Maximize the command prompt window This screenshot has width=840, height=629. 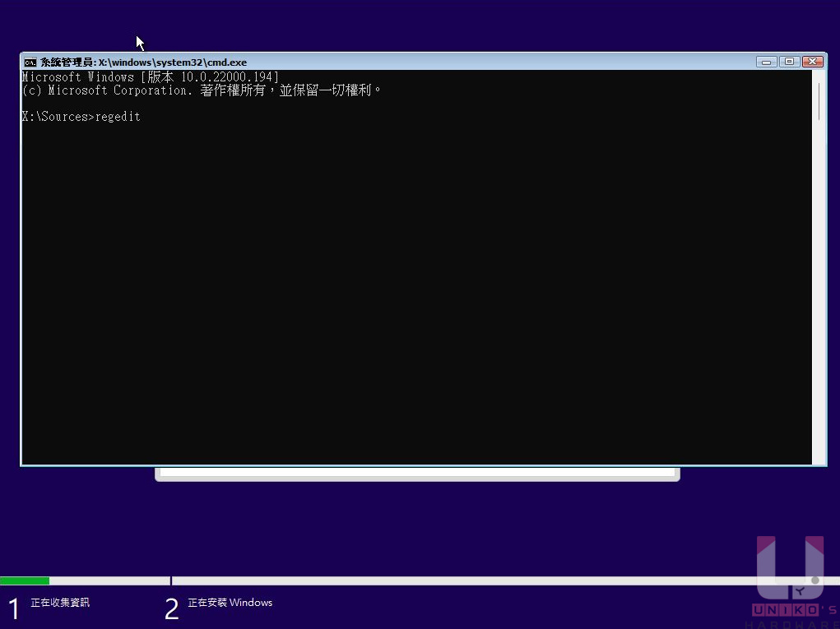(789, 62)
